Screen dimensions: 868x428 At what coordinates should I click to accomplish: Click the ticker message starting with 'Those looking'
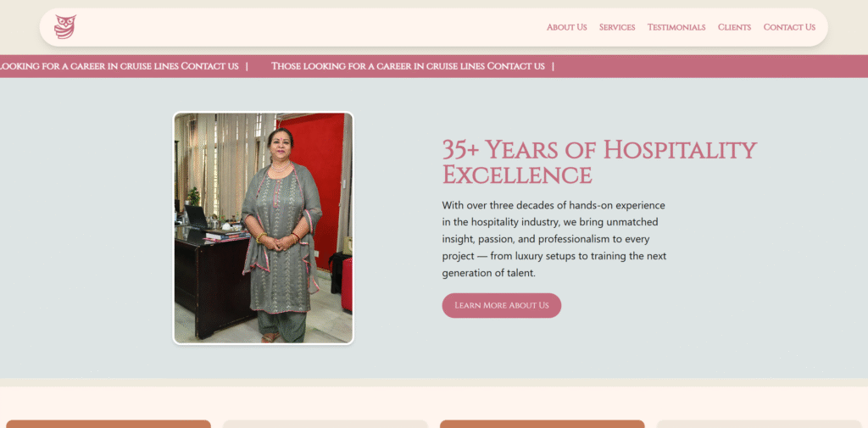pyautogui.click(x=408, y=66)
